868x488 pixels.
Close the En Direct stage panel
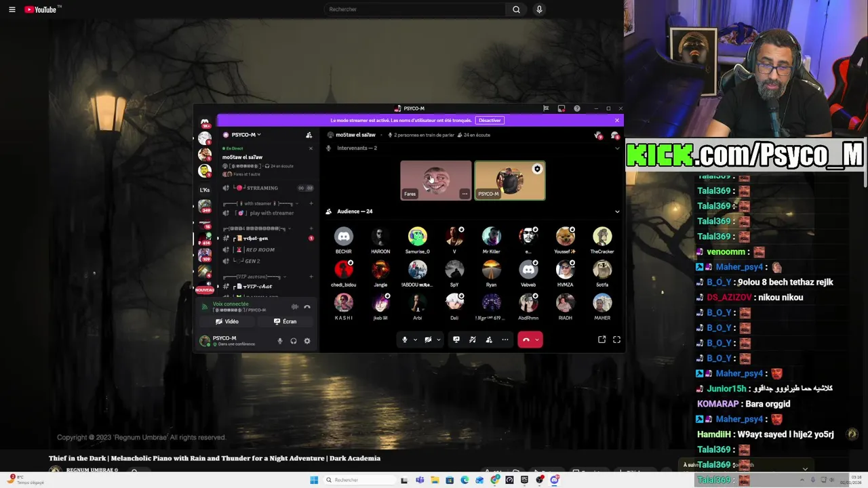tap(311, 148)
